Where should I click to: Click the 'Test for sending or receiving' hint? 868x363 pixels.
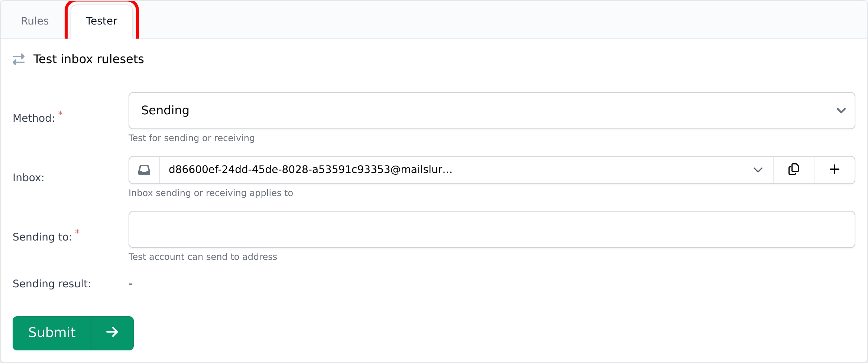191,138
